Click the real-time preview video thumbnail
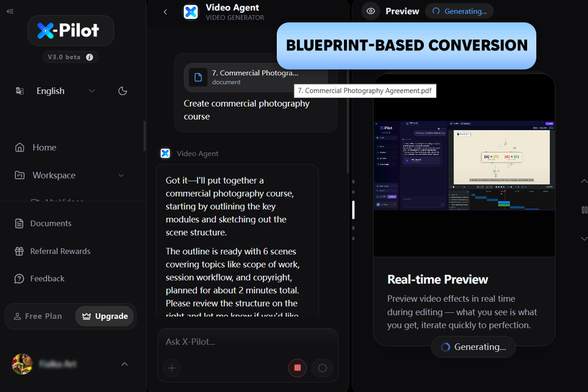 click(x=464, y=165)
